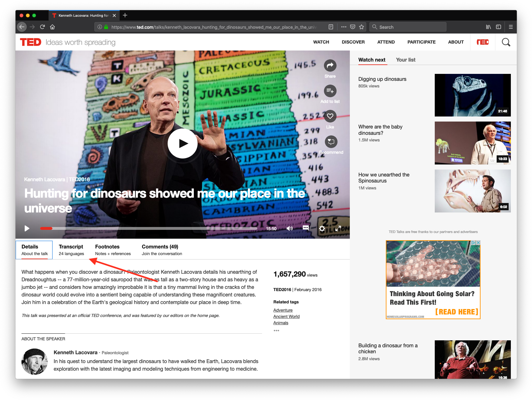Open the WATCH menu
The width and height of the screenshot is (532, 400).
tap(321, 42)
